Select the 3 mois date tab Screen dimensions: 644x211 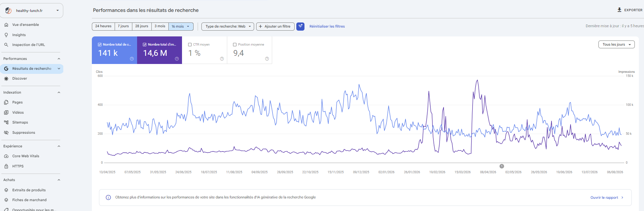(x=160, y=26)
